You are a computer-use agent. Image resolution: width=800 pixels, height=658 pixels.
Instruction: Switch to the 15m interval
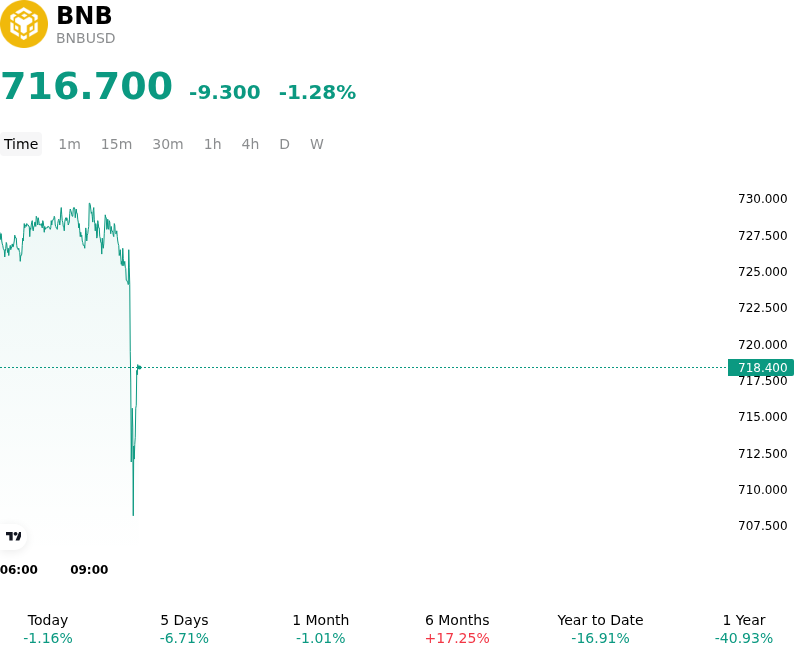click(x=116, y=144)
